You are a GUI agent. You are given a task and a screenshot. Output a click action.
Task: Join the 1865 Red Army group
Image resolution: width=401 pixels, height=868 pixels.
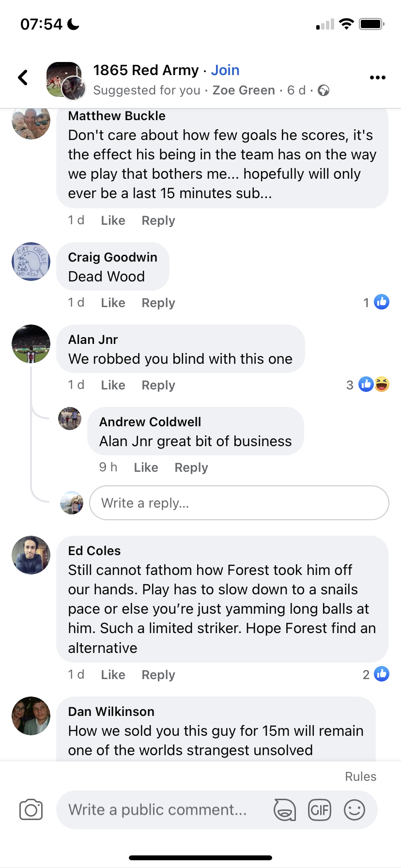[225, 70]
